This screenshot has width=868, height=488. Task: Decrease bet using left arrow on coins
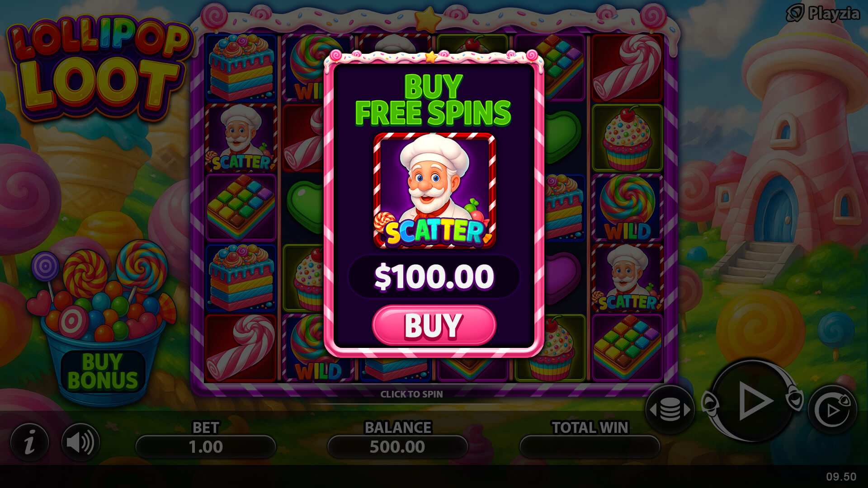[653, 410]
